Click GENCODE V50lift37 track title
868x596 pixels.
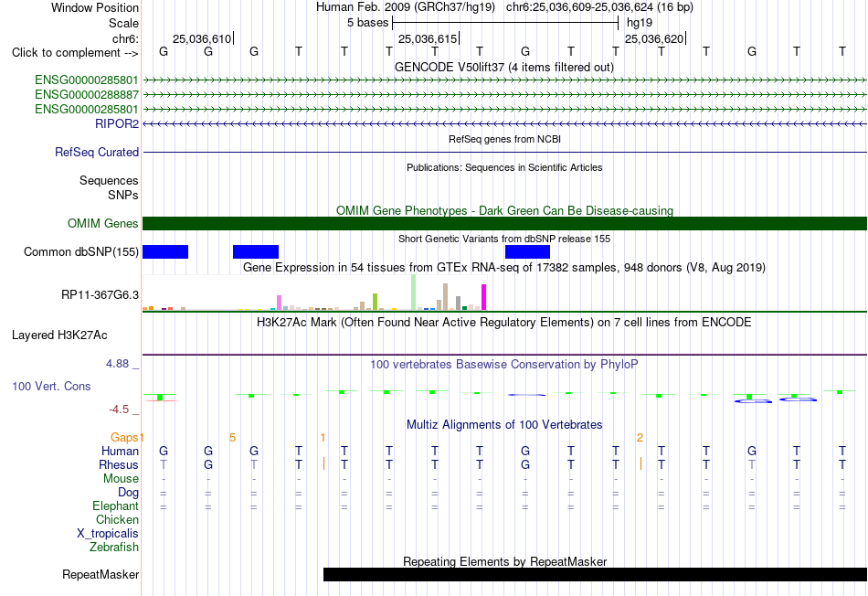click(504, 67)
